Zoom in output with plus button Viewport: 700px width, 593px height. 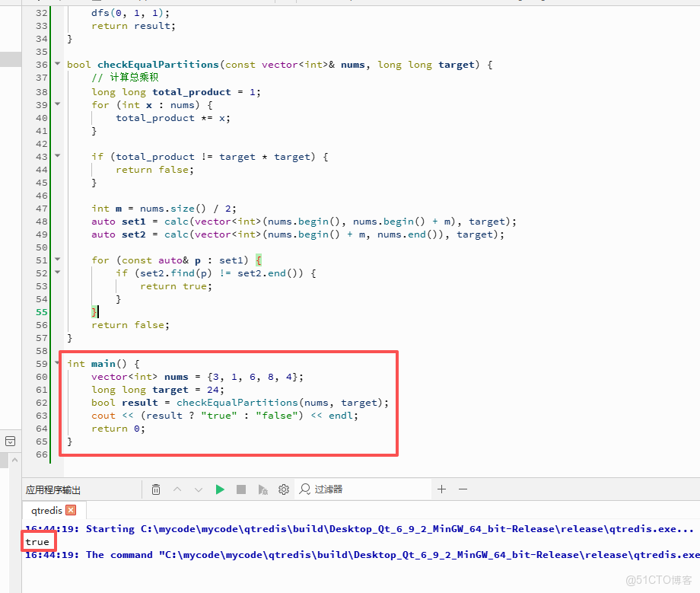(441, 489)
